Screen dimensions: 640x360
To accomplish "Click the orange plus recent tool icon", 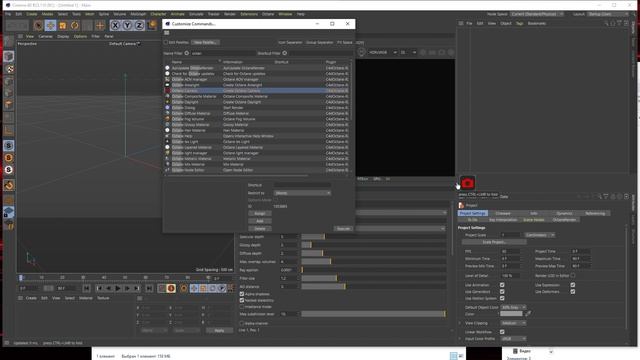I will [100, 26].
